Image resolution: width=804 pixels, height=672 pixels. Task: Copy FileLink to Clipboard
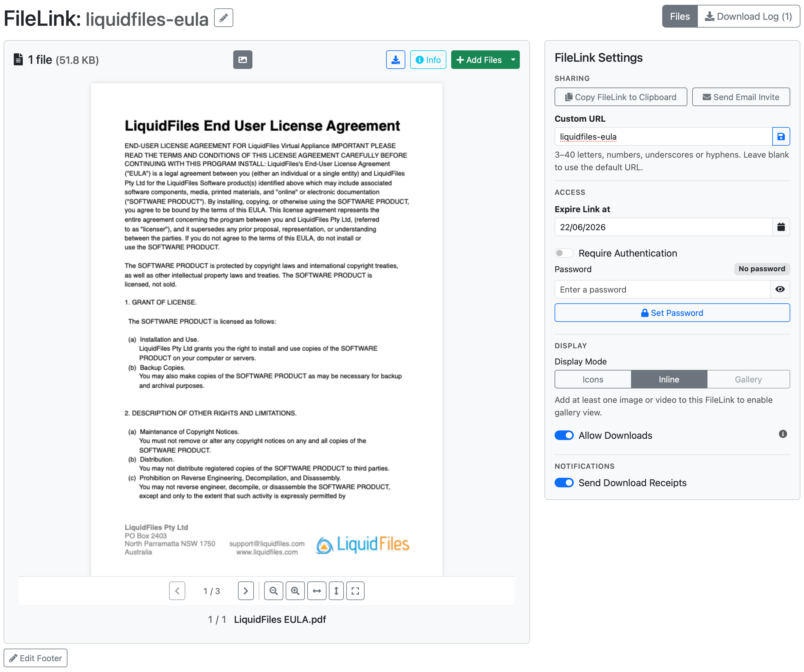pyautogui.click(x=621, y=97)
